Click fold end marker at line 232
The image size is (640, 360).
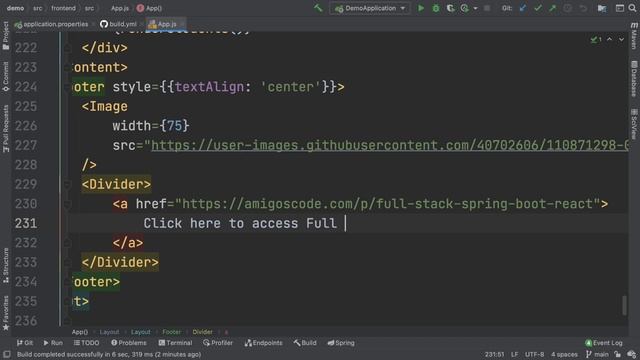67,243
